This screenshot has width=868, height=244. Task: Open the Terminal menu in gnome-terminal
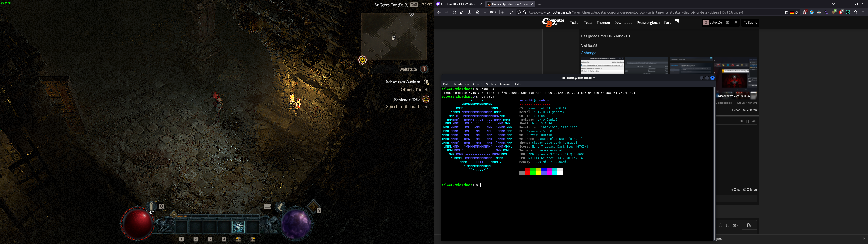point(505,84)
